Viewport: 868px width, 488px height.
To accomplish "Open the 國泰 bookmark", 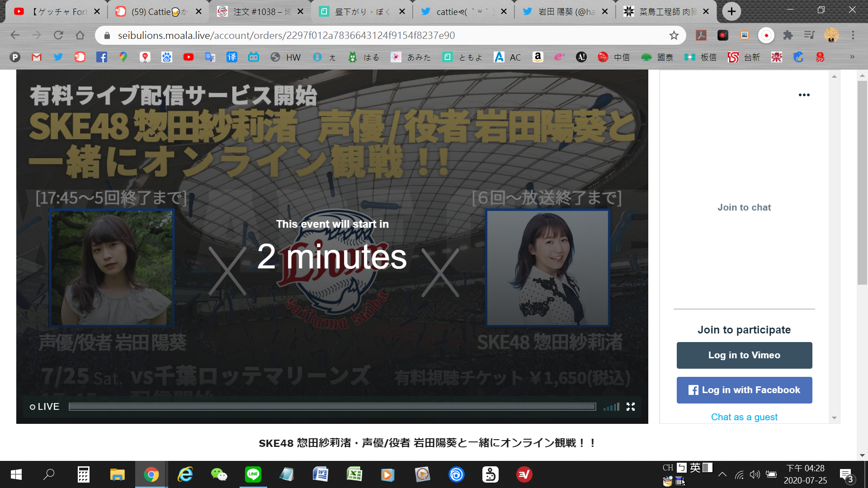I will click(657, 57).
